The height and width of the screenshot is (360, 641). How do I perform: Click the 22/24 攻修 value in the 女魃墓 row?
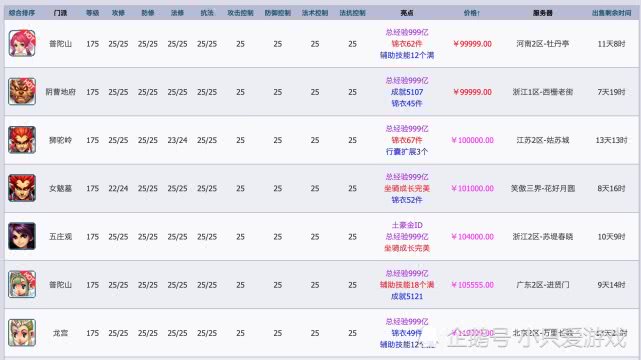pyautogui.click(x=118, y=188)
